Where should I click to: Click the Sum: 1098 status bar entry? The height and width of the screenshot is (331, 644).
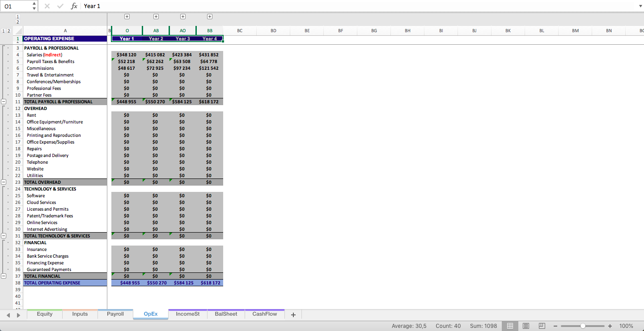(483, 326)
